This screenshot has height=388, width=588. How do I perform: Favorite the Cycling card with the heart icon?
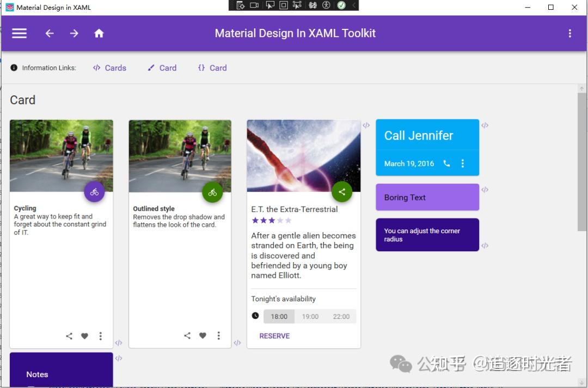click(84, 336)
